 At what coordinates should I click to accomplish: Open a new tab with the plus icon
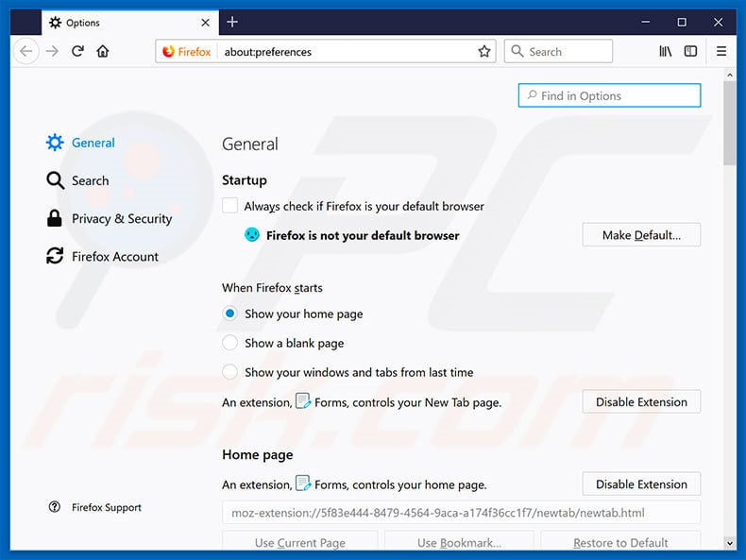pyautogui.click(x=232, y=22)
